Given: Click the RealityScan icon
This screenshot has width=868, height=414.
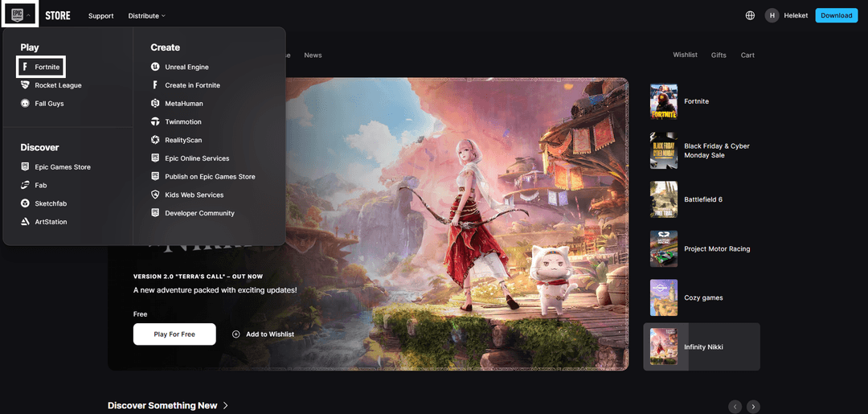Looking at the screenshot, I should (155, 140).
